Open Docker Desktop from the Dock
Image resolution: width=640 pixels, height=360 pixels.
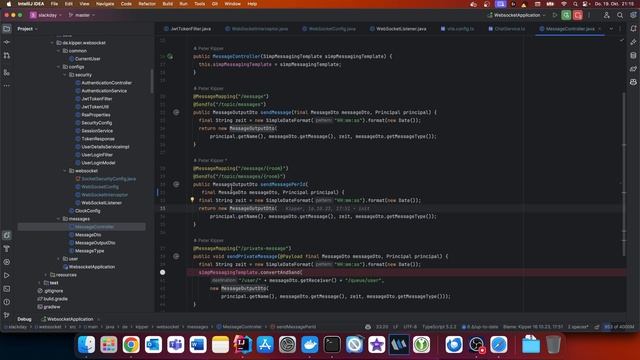coord(310,345)
